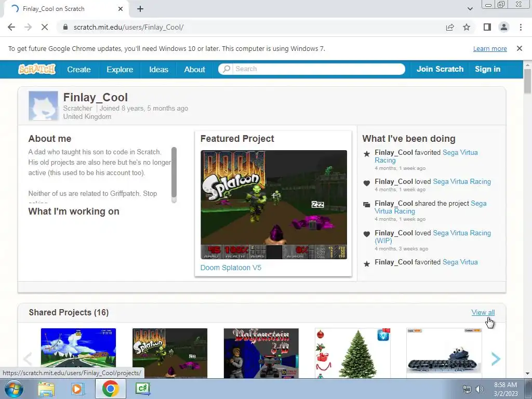Click the down arrow of the page scrollbar
The height and width of the screenshot is (399, 532).
tap(528, 374)
